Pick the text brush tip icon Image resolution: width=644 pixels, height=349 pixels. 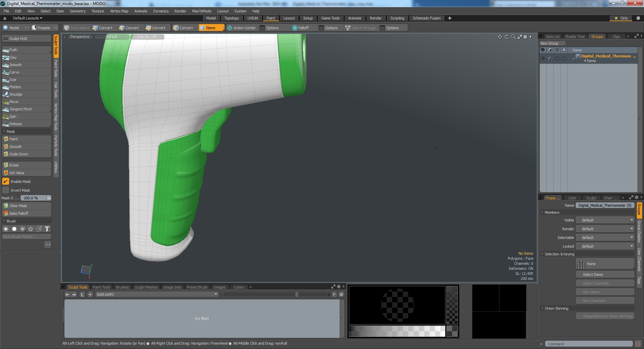pos(47,229)
